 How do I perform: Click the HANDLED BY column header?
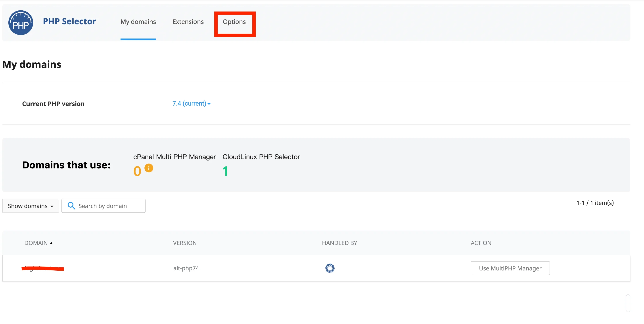tap(339, 243)
